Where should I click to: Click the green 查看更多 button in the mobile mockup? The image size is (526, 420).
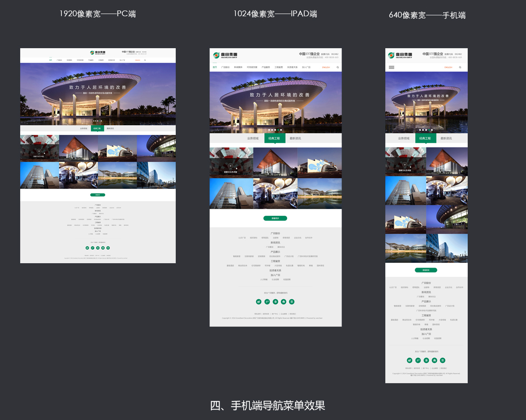[426, 270]
